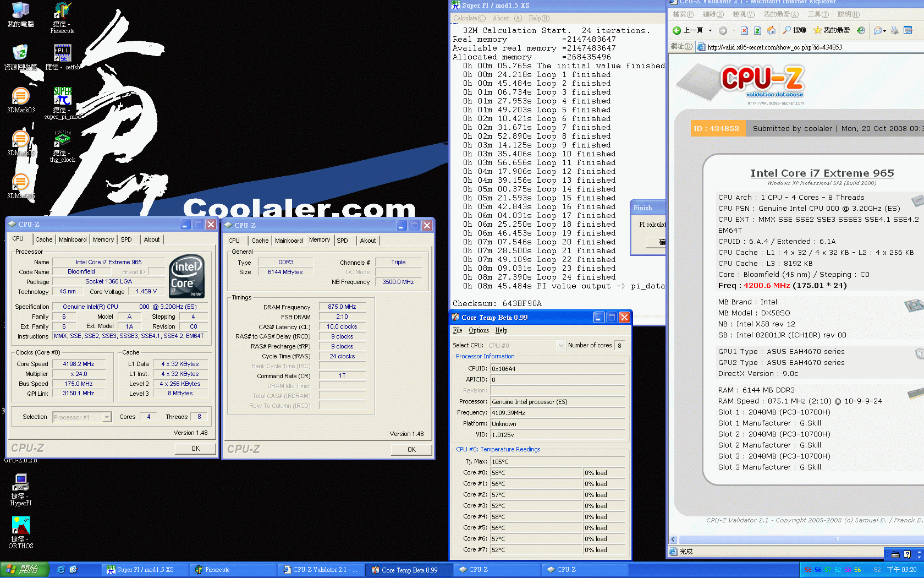
Task: Expand the Select CPU dropdown in Core Temp
Action: click(561, 346)
